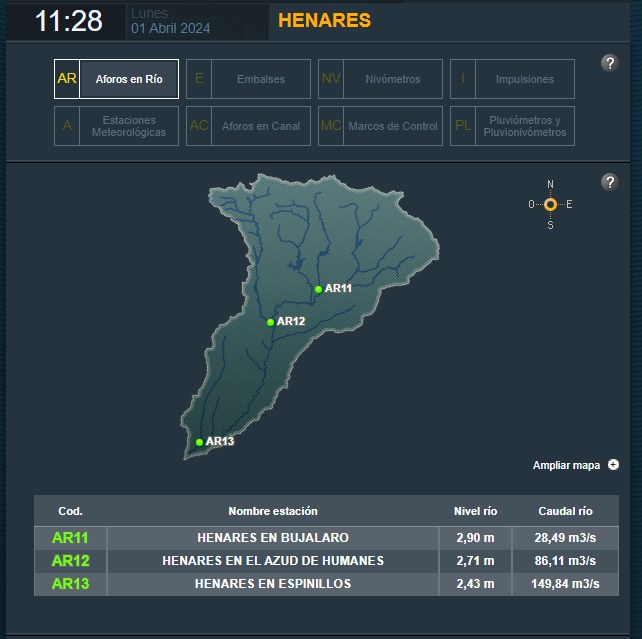The image size is (642, 639).
Task: Click the Caudal río column header
Action: (565, 511)
